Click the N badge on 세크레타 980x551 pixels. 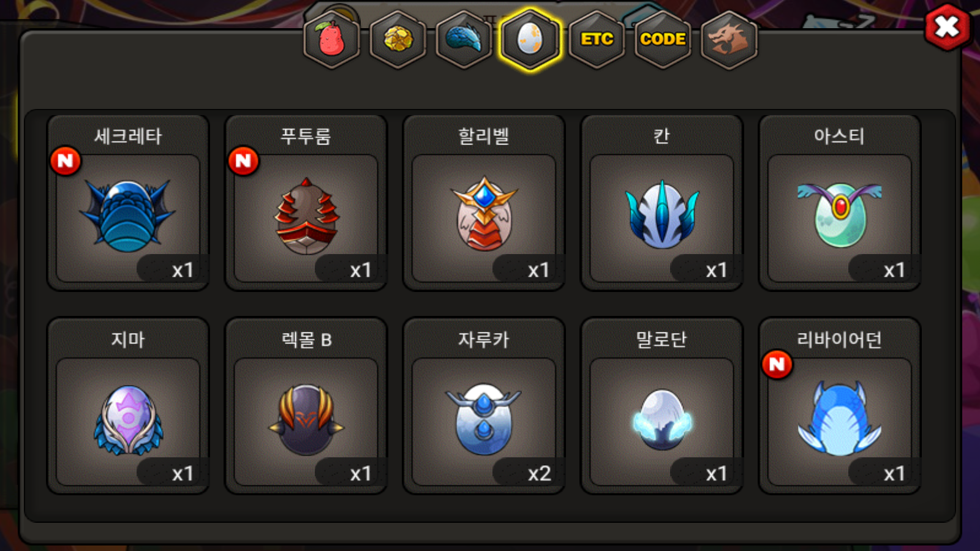pos(66,161)
